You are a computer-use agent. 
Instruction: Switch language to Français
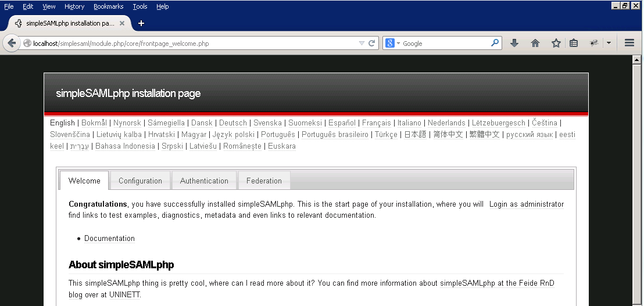377,123
